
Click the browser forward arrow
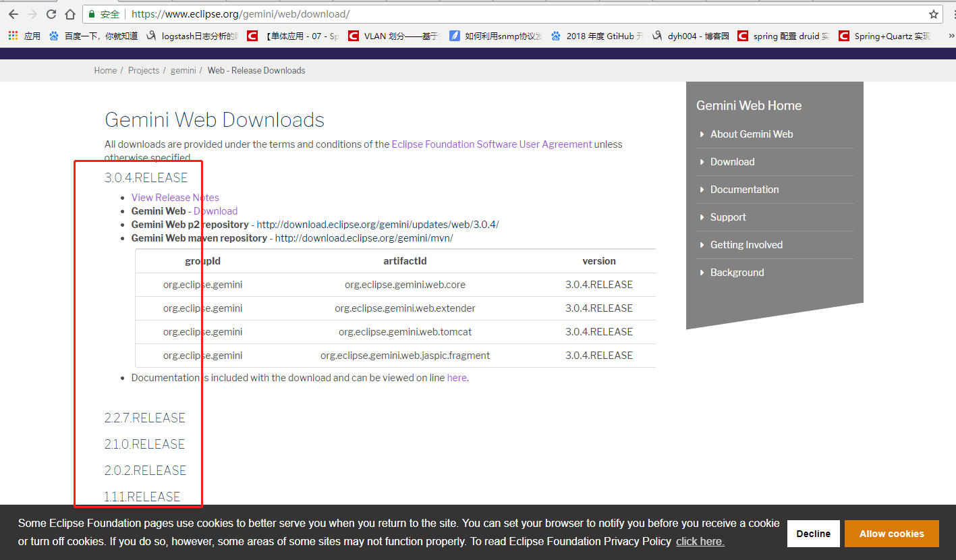(32, 14)
